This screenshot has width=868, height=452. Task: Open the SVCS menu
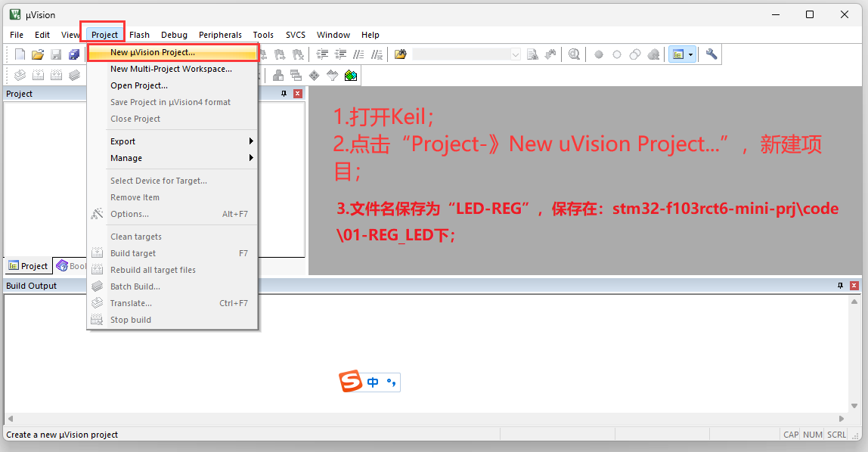(x=296, y=35)
